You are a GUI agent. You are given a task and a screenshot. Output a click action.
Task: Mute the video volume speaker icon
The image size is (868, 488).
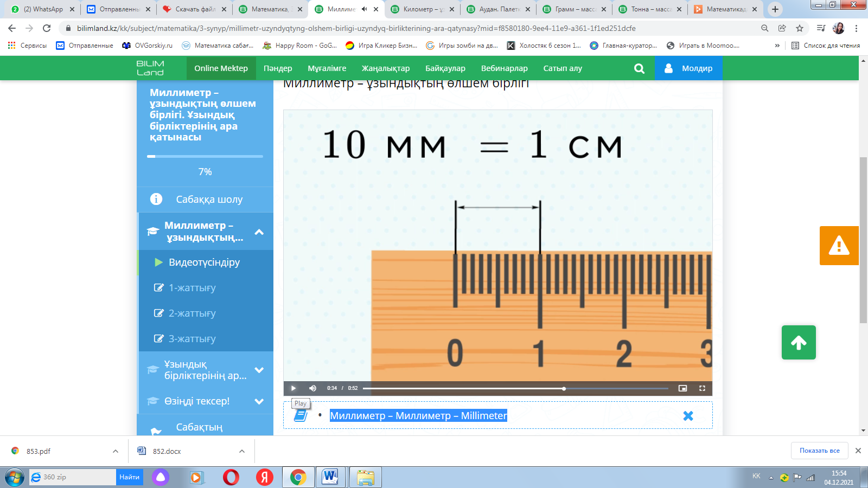pos(313,388)
